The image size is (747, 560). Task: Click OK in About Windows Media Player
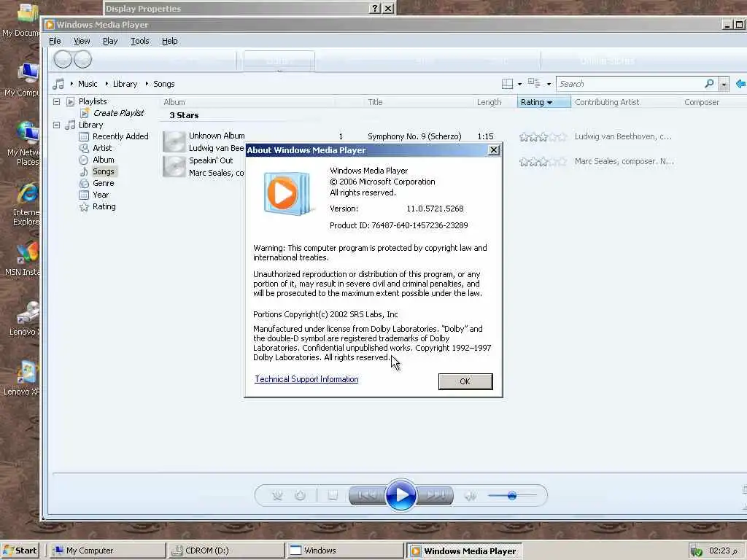click(465, 381)
